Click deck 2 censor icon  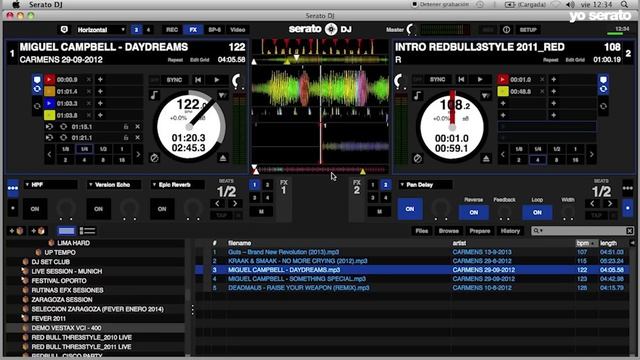click(417, 158)
